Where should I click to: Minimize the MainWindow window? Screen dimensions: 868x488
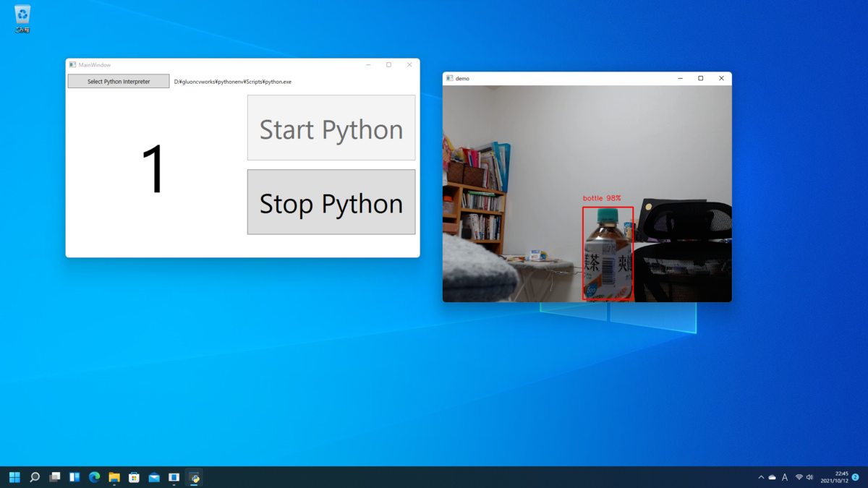[x=368, y=65]
